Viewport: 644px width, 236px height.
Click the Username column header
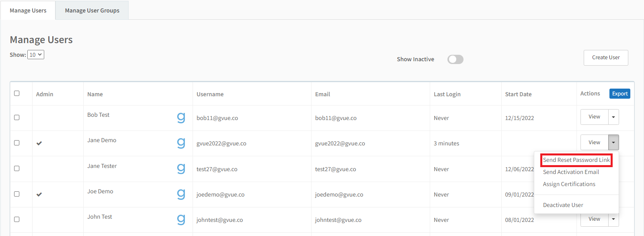click(210, 94)
